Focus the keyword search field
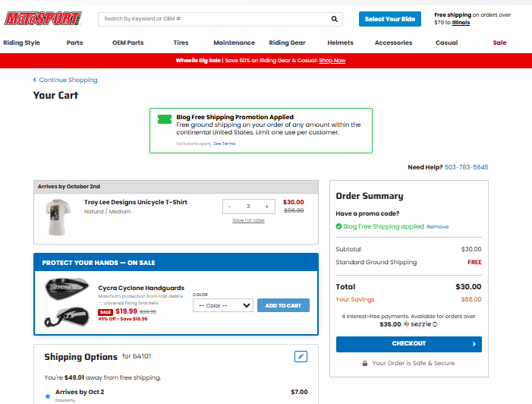Screen dimensions: 532x404 [x=216, y=19]
